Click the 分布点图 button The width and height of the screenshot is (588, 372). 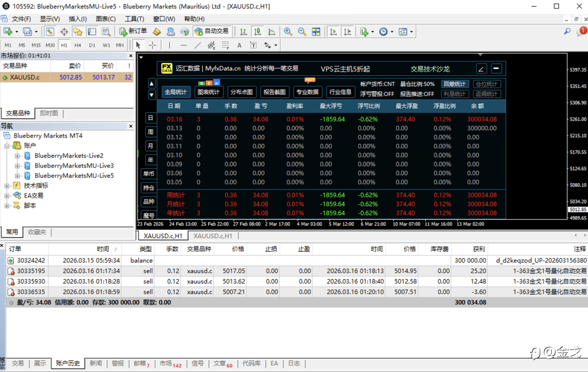point(242,92)
